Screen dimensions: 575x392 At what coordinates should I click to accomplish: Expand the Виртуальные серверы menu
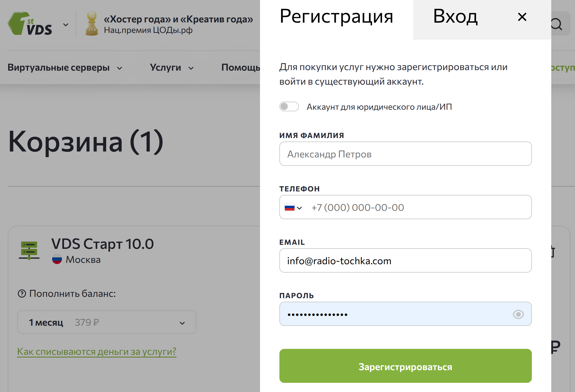point(65,67)
